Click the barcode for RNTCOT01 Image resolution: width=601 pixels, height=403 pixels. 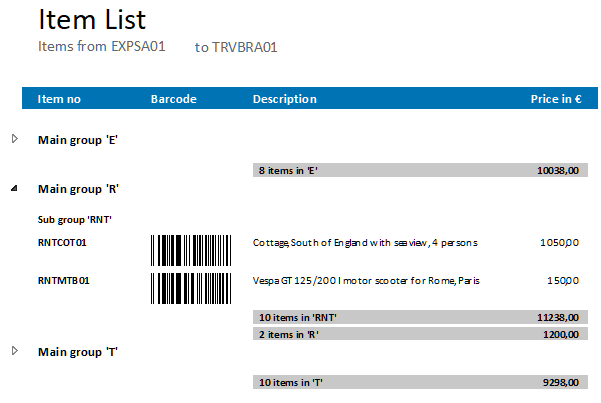pyautogui.click(x=191, y=250)
